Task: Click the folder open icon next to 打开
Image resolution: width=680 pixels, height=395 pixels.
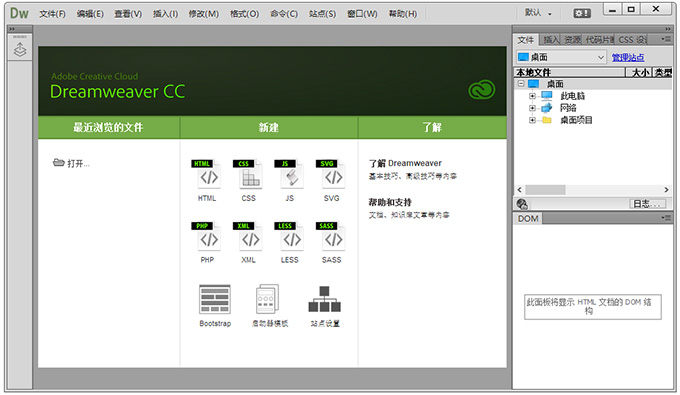Action: click(x=59, y=163)
